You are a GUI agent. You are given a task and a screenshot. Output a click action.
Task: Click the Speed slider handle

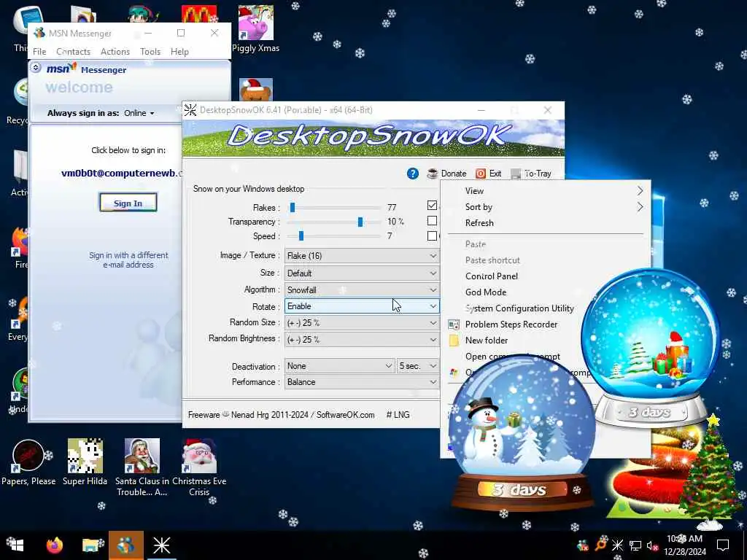tap(301, 236)
